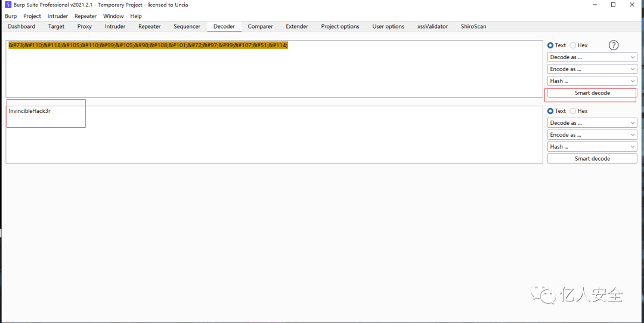Switch to the Repeater tab
The height and width of the screenshot is (323, 644).
[x=150, y=26]
